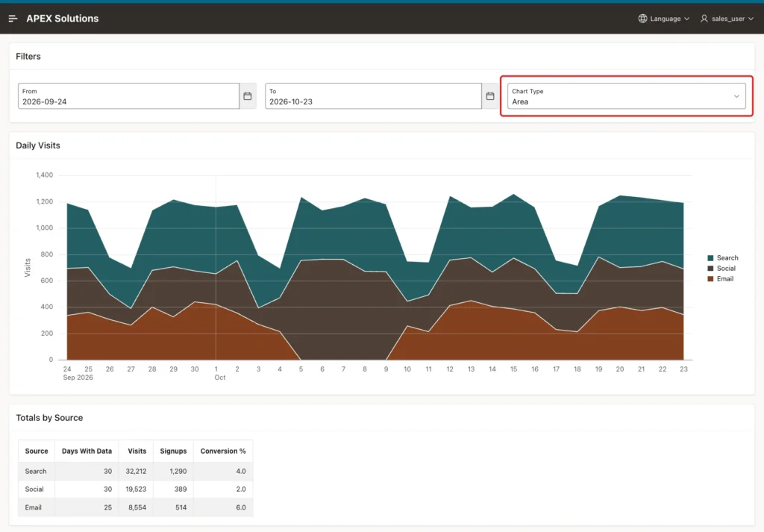The width and height of the screenshot is (764, 532).
Task: Expand the sales_user account menu
Action: (727, 19)
